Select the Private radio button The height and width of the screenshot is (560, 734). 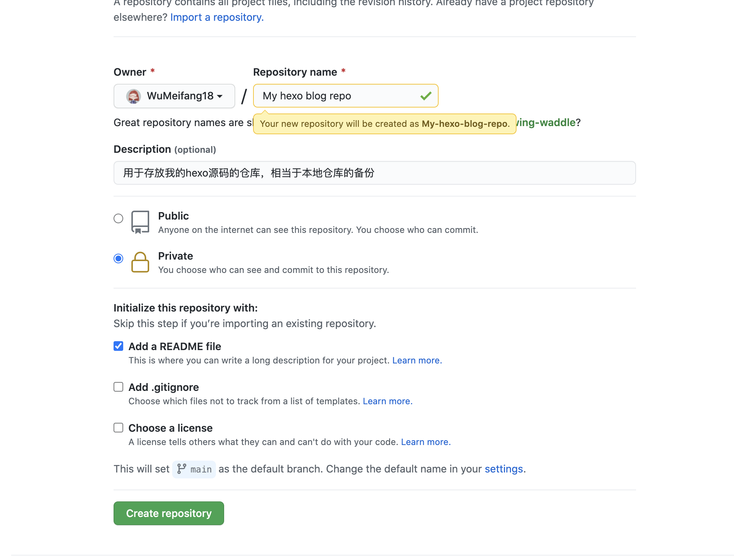[x=118, y=258]
